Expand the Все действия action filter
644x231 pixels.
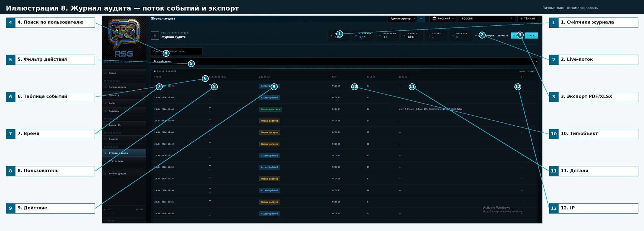[x=344, y=61]
